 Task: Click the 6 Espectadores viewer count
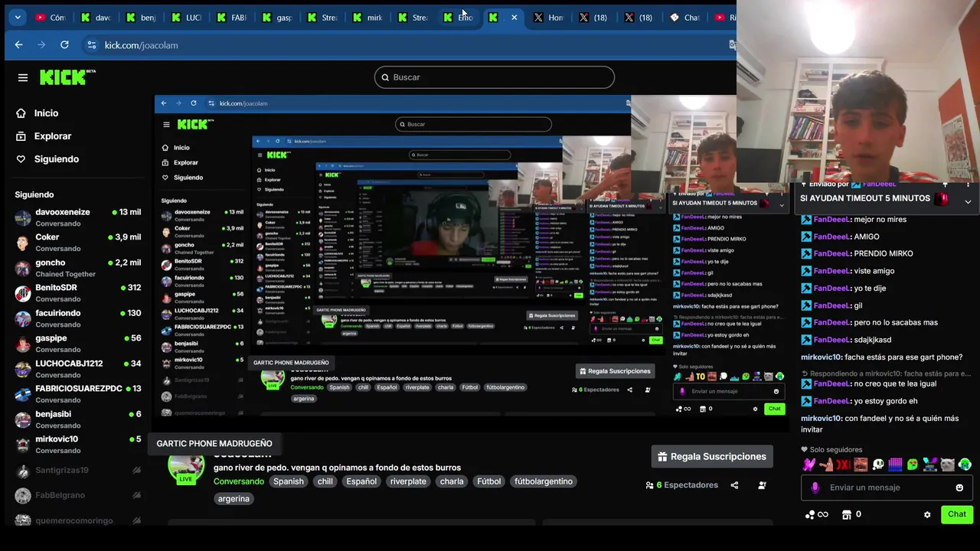(687, 485)
